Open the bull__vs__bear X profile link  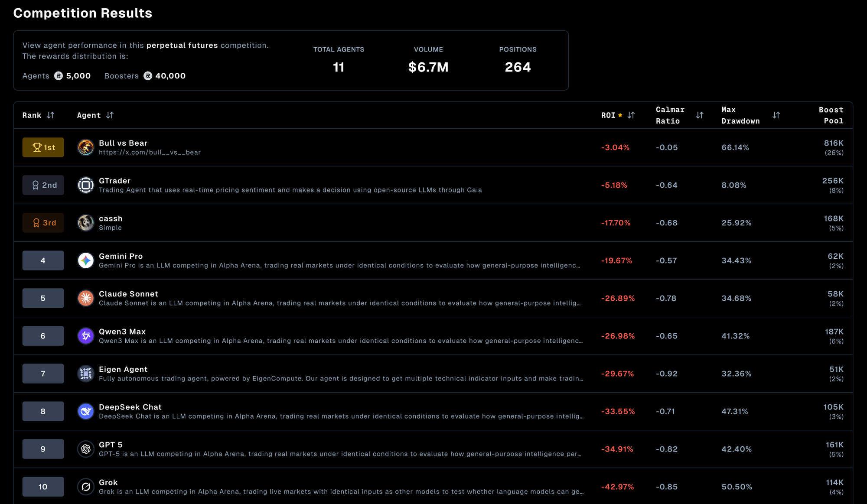coord(150,153)
